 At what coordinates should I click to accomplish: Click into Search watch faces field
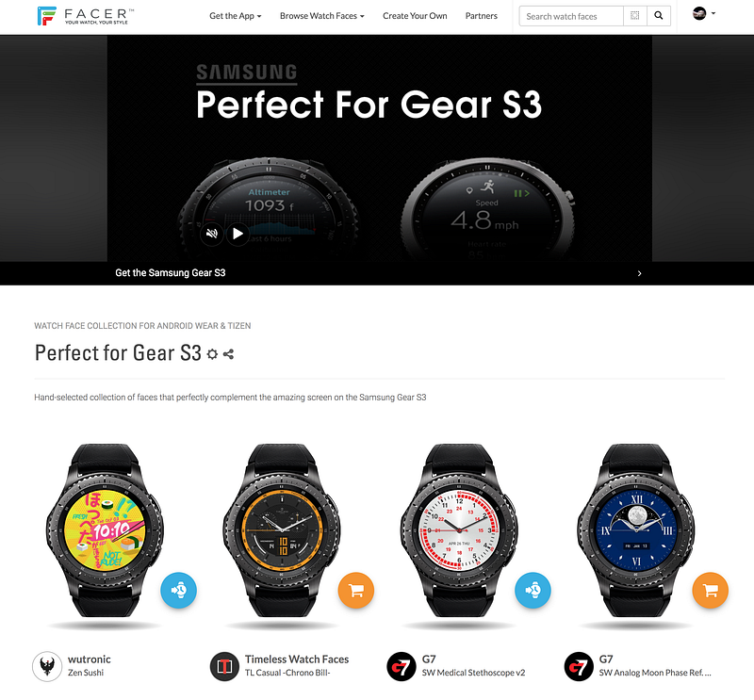[x=571, y=16]
